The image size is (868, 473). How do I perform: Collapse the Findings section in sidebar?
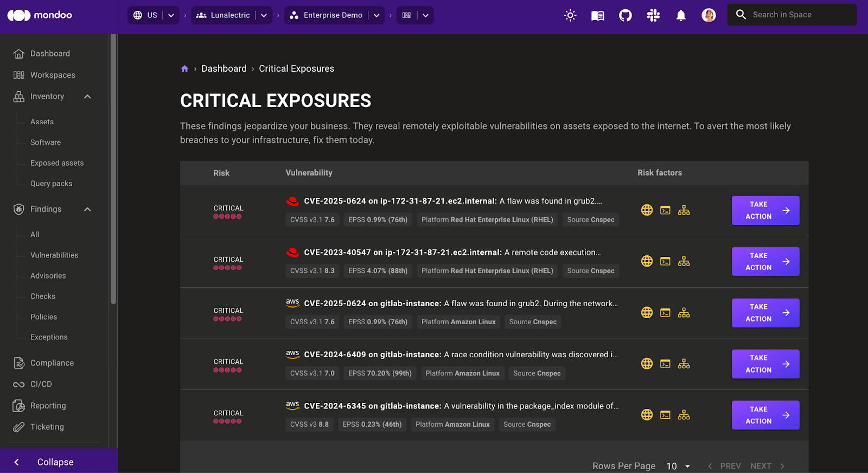[x=87, y=209]
